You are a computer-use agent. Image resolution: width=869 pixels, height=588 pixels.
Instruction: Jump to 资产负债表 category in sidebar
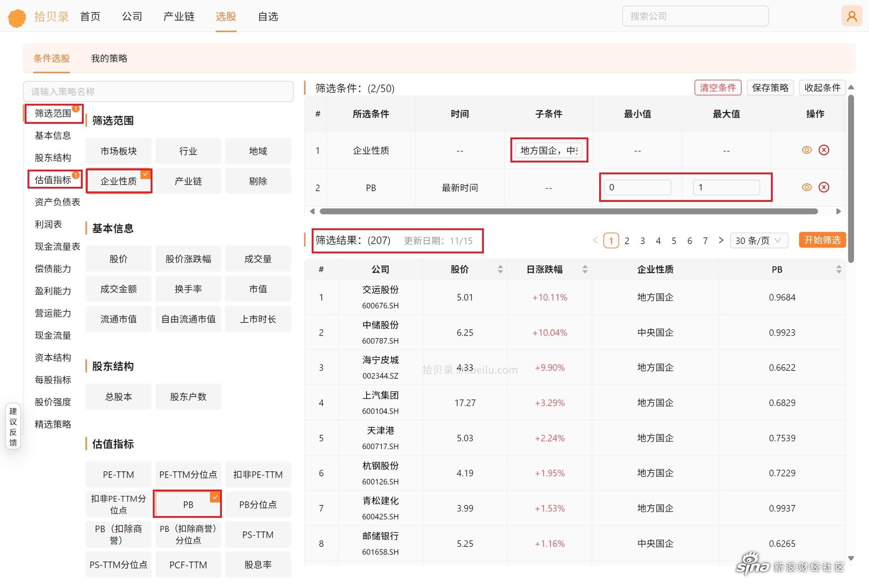coord(57,202)
